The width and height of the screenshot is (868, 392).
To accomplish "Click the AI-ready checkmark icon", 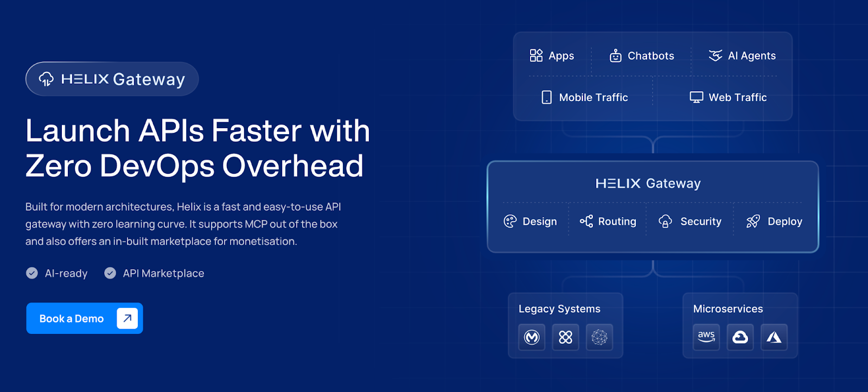I will click(x=32, y=273).
